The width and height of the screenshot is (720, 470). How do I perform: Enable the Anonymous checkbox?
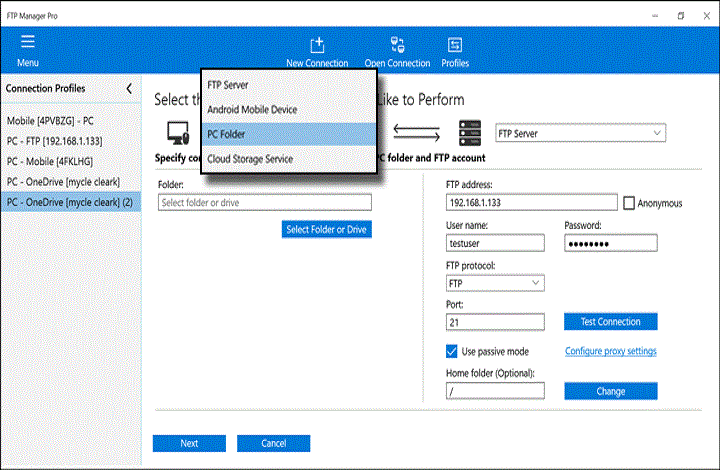[629, 203]
